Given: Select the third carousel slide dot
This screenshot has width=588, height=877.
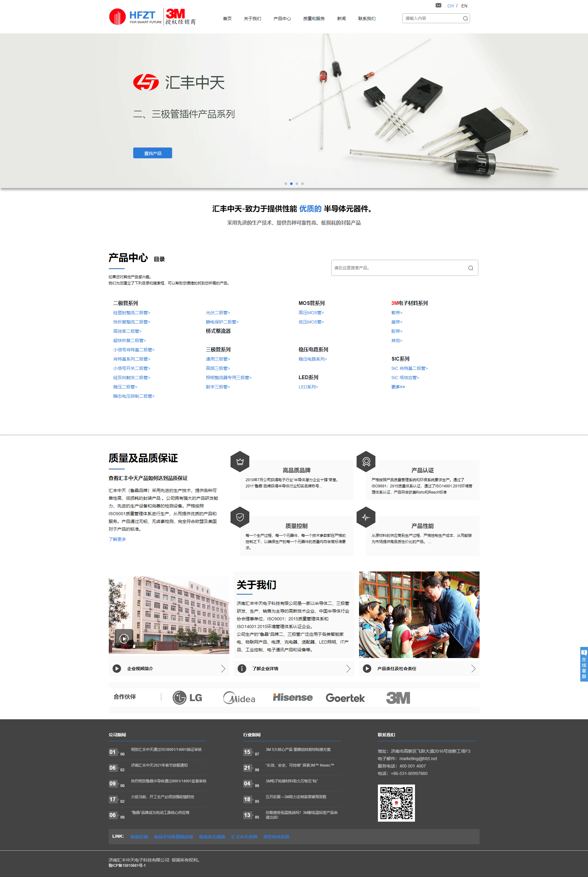Looking at the screenshot, I should [x=297, y=183].
